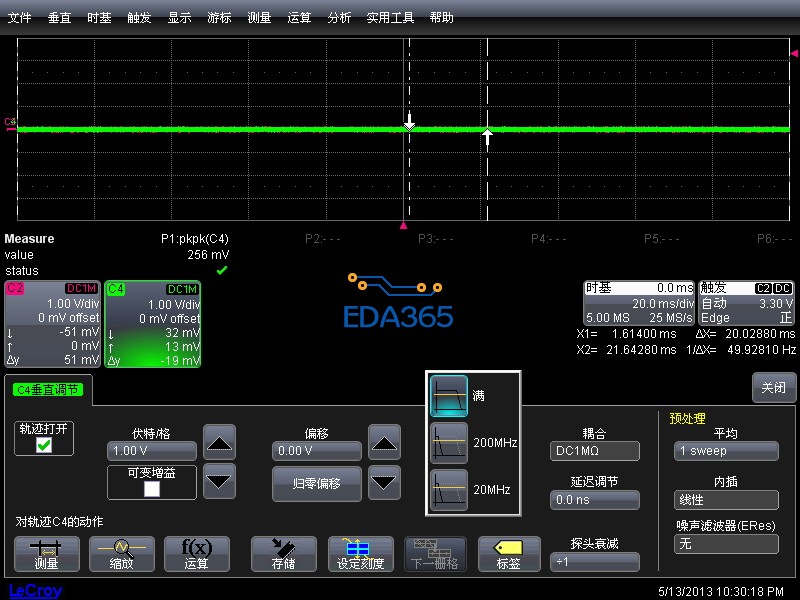The height and width of the screenshot is (600, 800).
Task: Click the 标签 (Label) tag icon
Action: 510,554
